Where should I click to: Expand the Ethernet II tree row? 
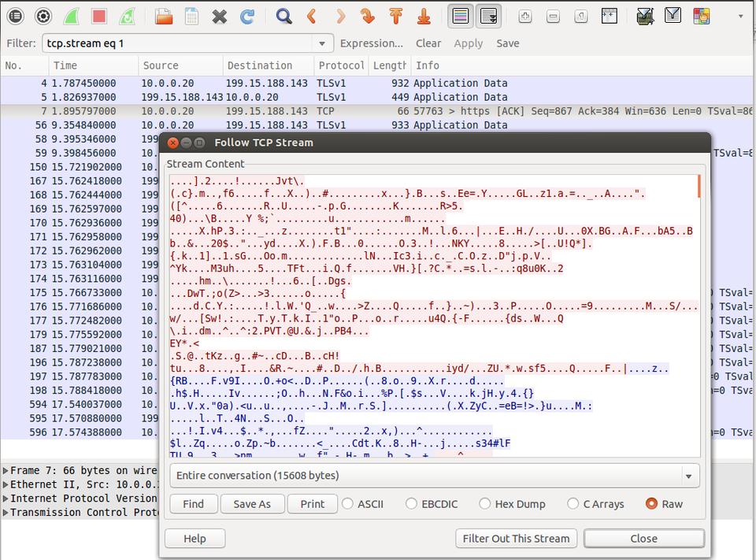coord(6,484)
